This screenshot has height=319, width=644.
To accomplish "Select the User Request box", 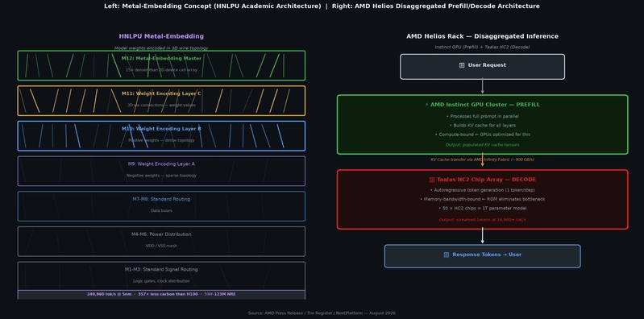I will (x=482, y=67).
